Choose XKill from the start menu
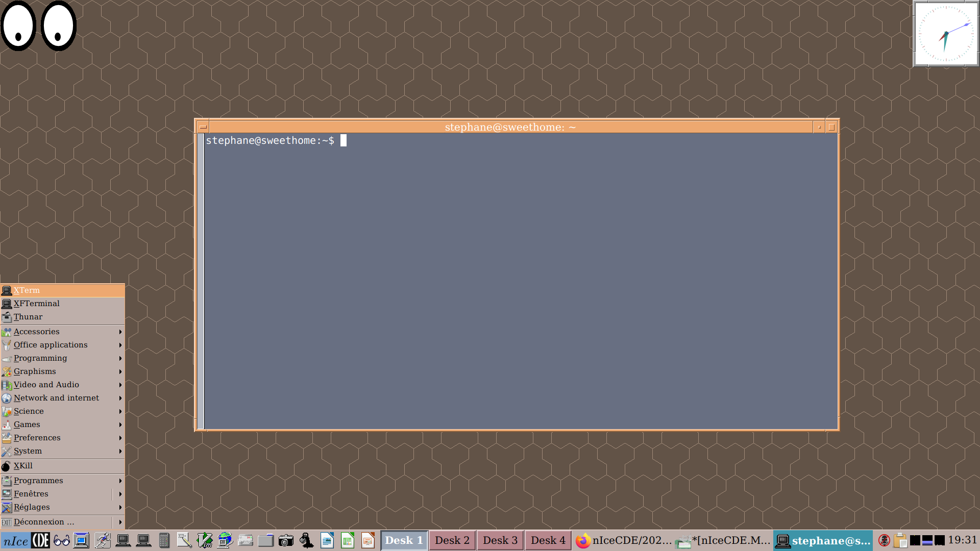980x551 pixels. pyautogui.click(x=63, y=466)
